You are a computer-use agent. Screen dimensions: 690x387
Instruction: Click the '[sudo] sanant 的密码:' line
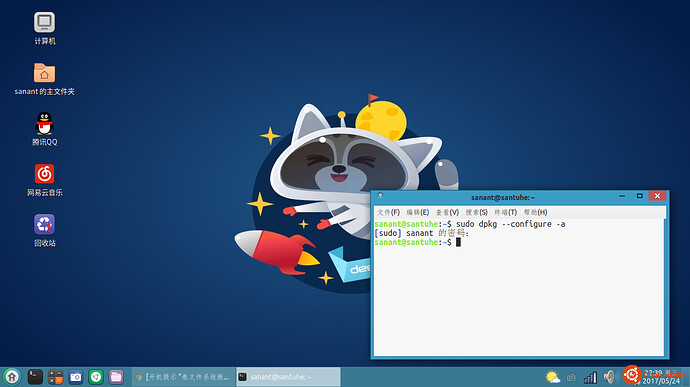(422, 233)
